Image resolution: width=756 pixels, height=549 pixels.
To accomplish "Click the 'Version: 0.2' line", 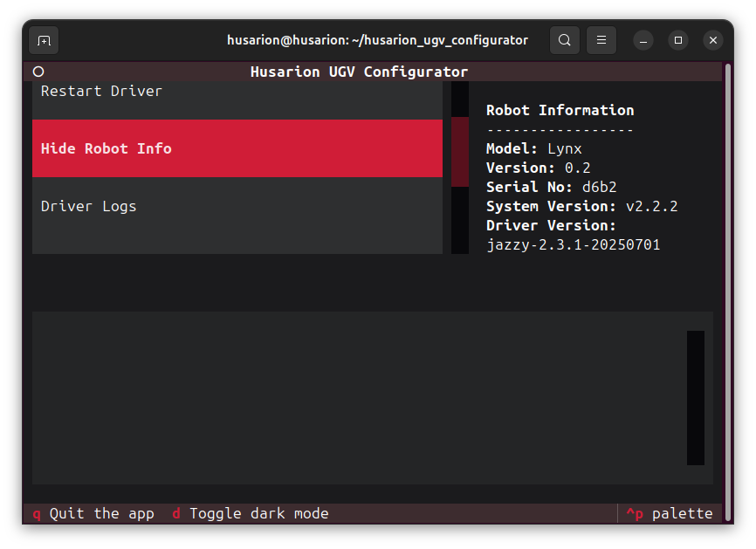I will click(x=538, y=168).
